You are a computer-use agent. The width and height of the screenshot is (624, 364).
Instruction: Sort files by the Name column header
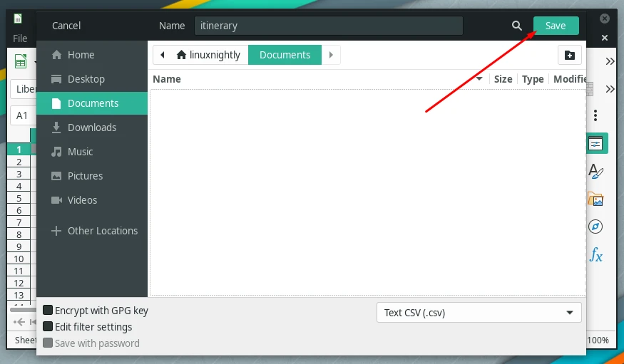318,79
